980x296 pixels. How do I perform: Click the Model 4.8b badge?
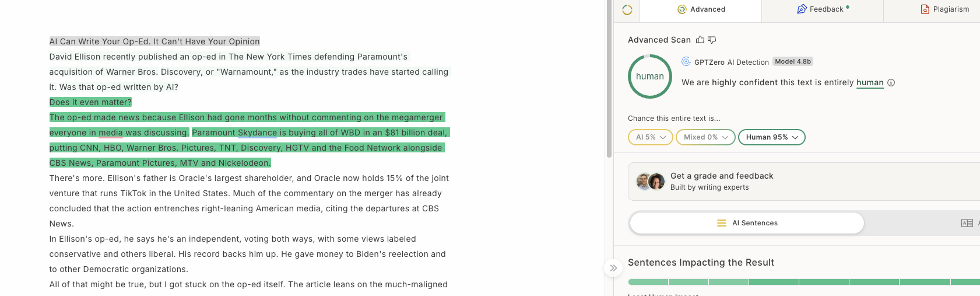[793, 61]
